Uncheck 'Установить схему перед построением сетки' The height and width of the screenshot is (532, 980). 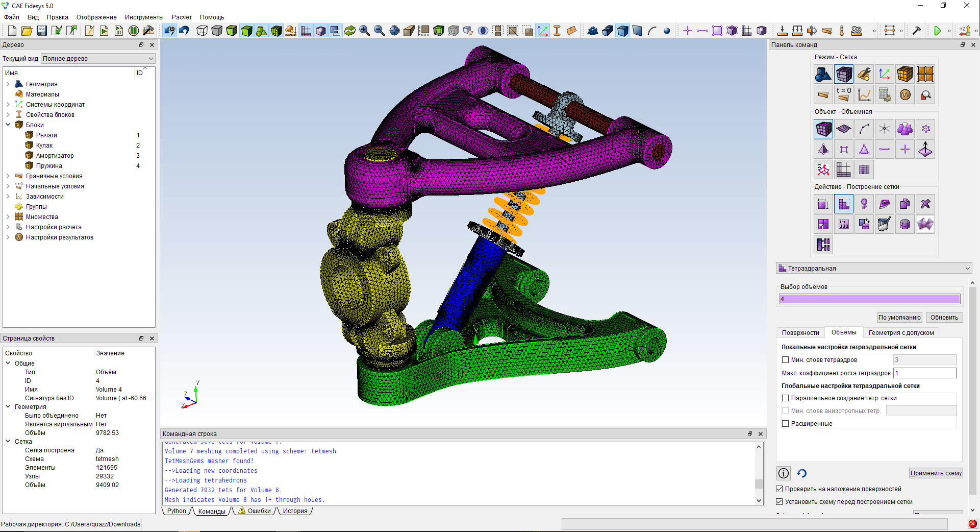pos(780,502)
